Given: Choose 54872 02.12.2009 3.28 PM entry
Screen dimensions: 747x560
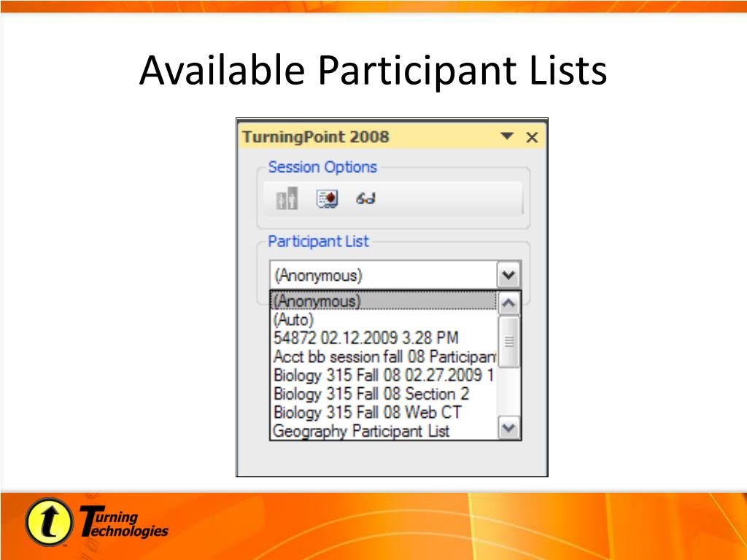Looking at the screenshot, I should (x=384, y=338).
